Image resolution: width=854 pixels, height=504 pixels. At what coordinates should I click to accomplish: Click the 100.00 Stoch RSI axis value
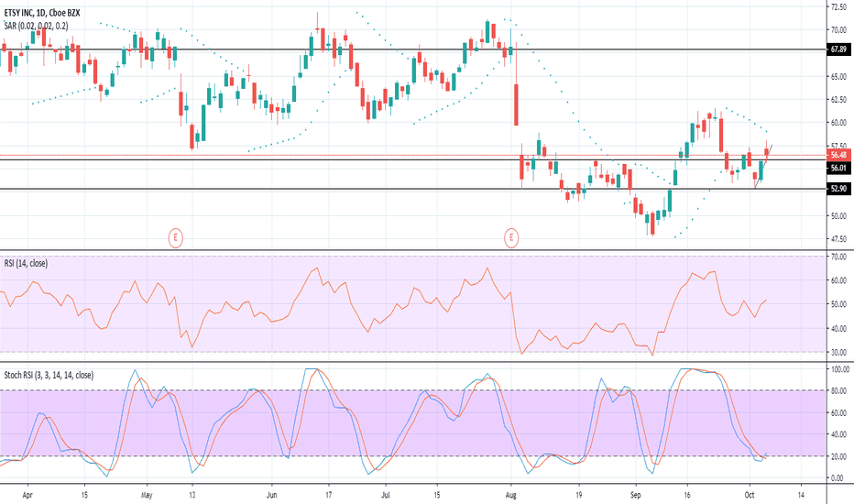point(839,369)
